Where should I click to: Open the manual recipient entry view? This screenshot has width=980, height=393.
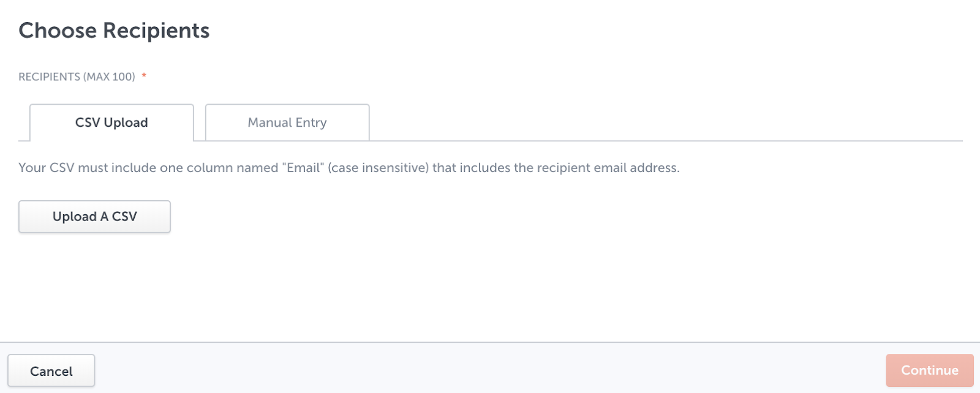(287, 122)
